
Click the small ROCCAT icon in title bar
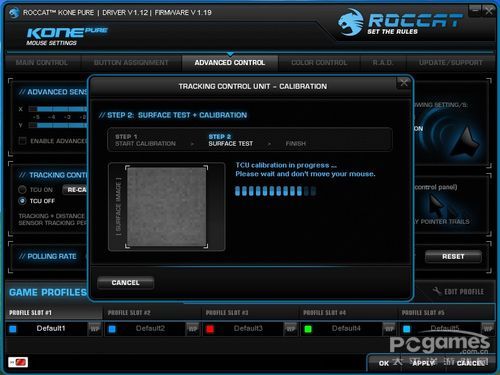[x=14, y=13]
